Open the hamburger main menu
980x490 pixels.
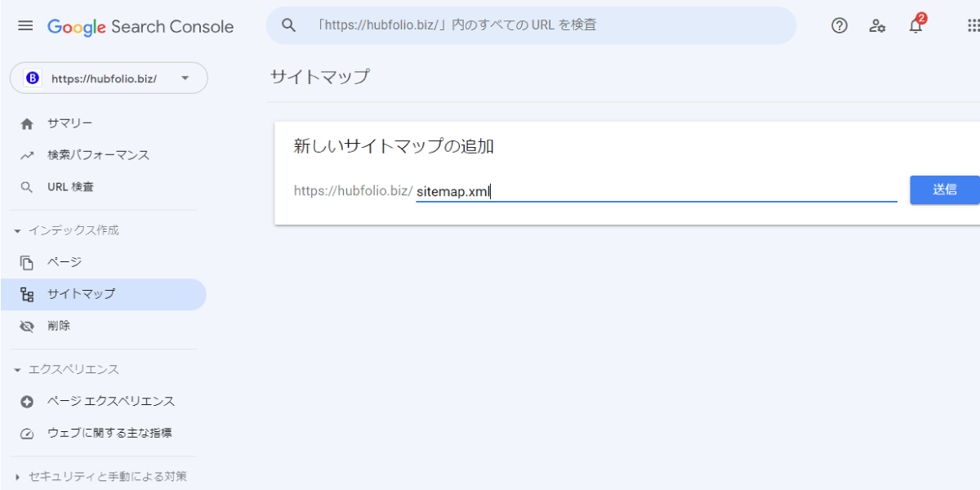[25, 26]
